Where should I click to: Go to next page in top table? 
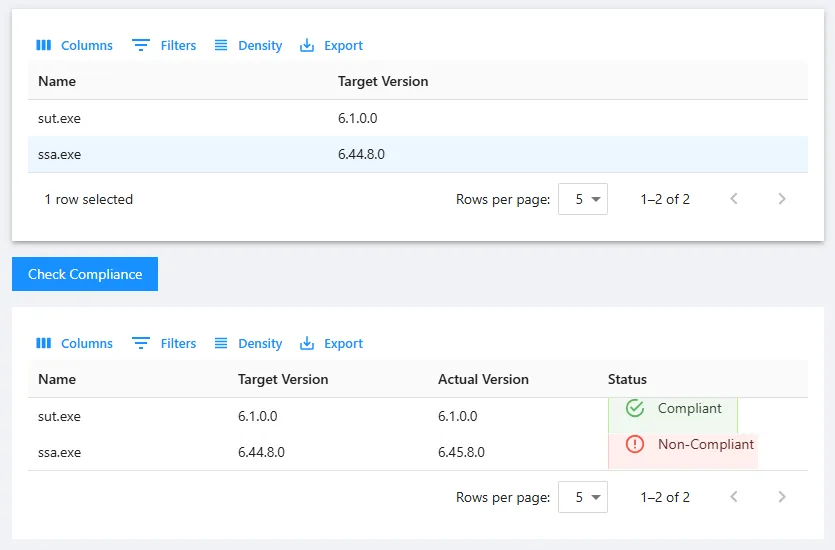[x=782, y=199]
